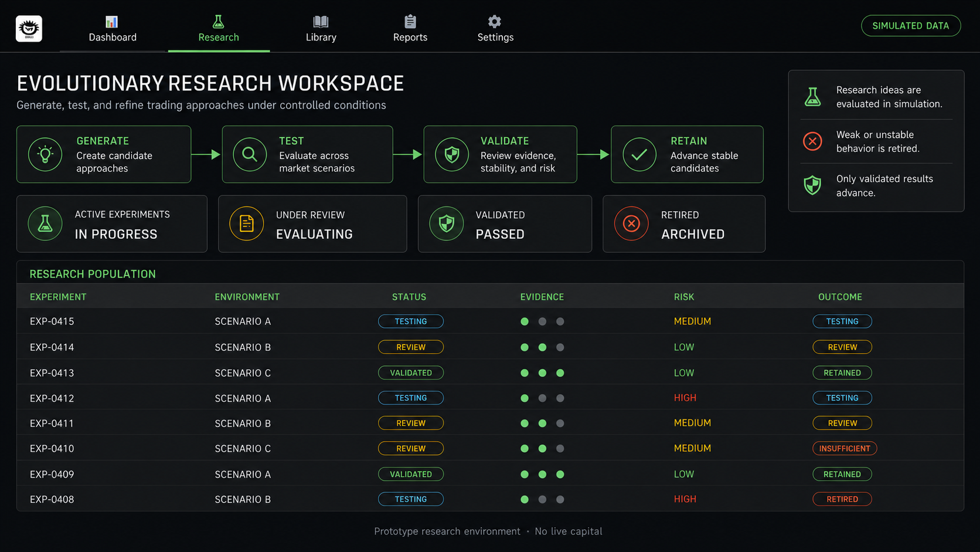This screenshot has height=552, width=980.
Task: Open the Under Review Evaluating card
Action: click(x=312, y=224)
